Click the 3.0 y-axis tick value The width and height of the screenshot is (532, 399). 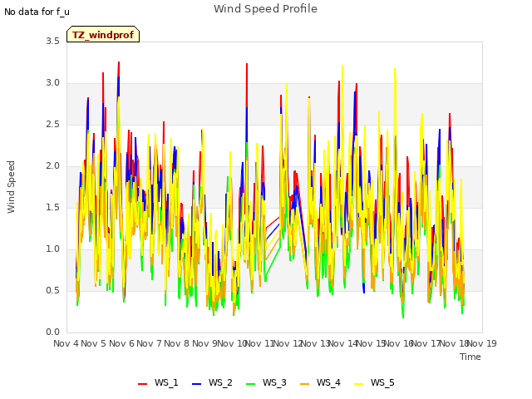click(52, 83)
